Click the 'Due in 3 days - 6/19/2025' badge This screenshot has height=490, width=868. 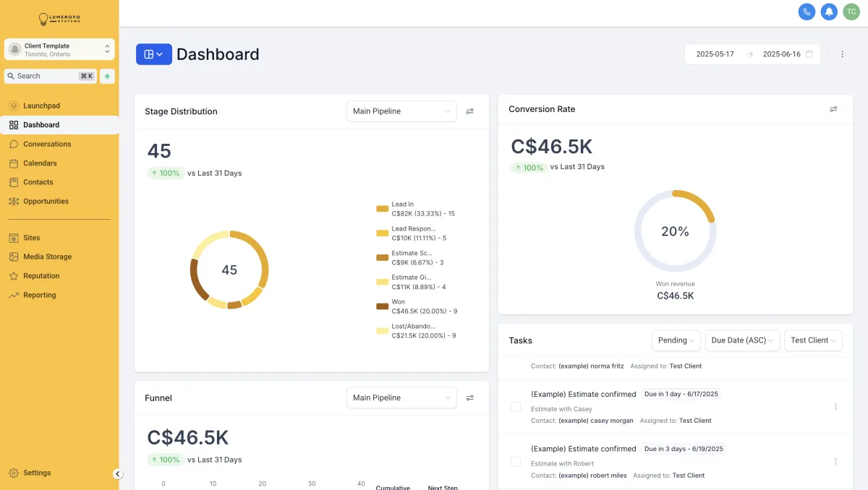684,449
